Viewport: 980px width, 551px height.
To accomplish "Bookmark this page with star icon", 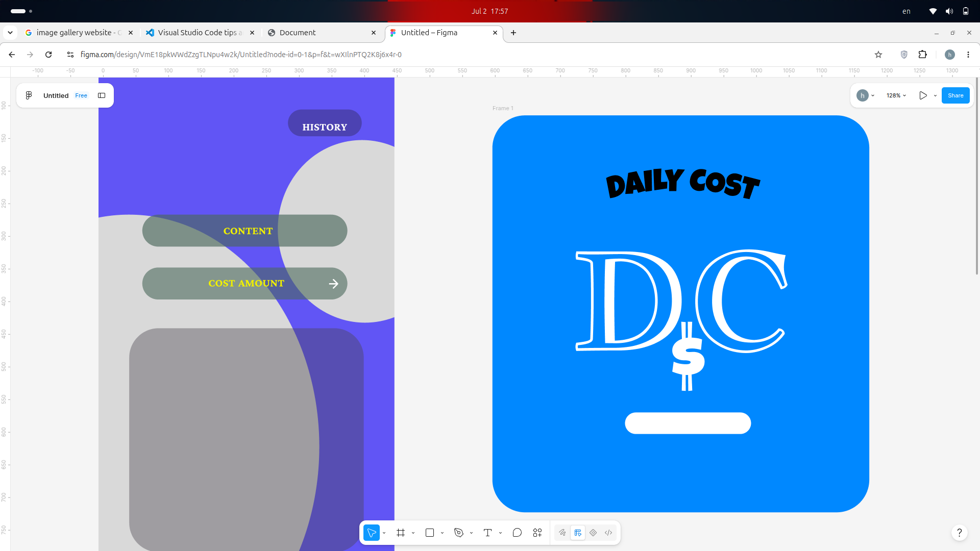I will coord(878,55).
